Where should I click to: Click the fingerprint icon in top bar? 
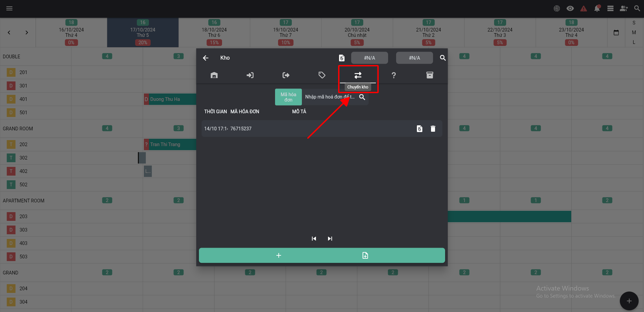557,8
